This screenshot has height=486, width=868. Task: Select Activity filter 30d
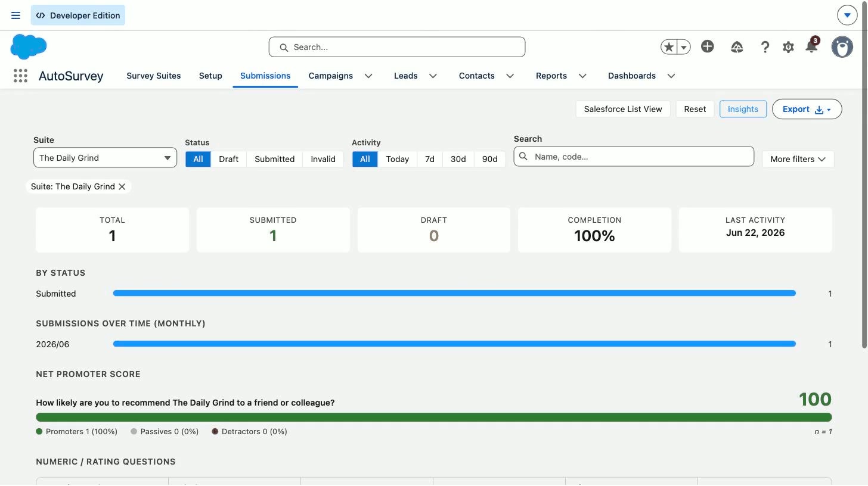458,159
